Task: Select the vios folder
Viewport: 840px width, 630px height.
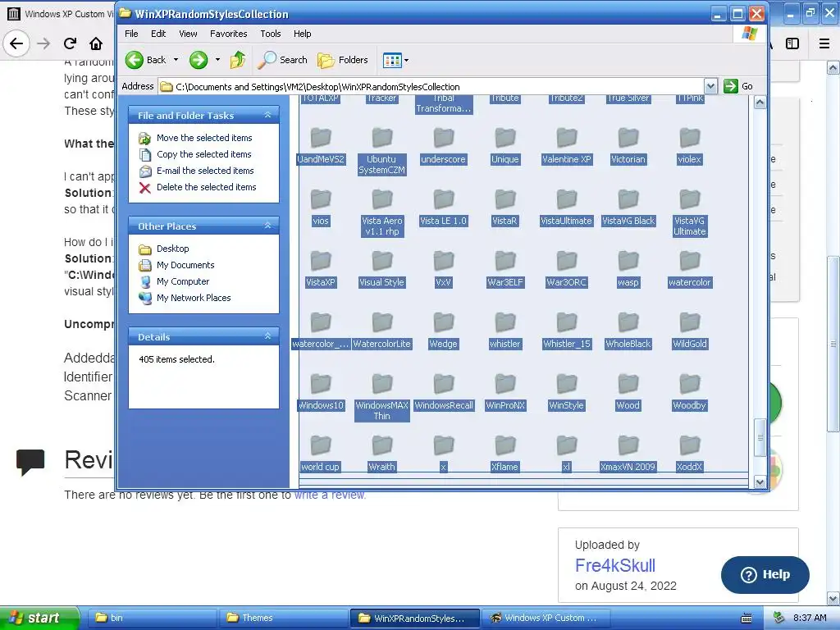Action: 321,208
